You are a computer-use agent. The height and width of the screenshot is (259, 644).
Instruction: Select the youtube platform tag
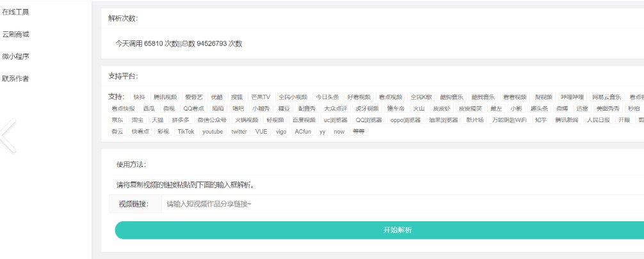pos(213,131)
